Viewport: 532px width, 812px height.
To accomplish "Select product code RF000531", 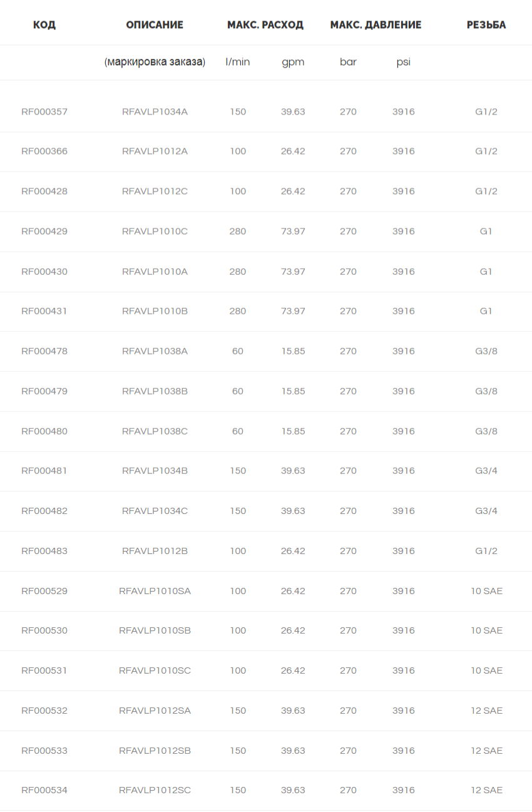I will tap(44, 671).
